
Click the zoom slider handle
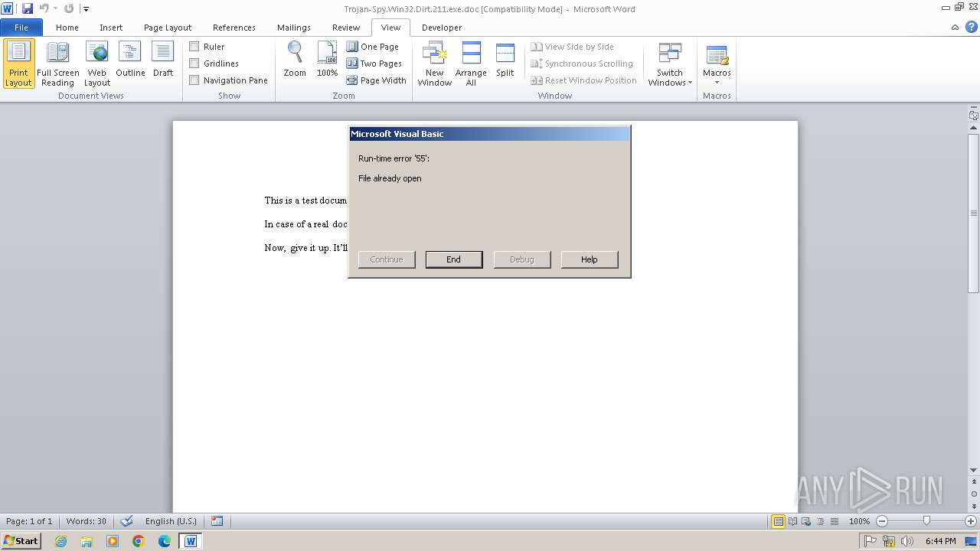coord(926,521)
